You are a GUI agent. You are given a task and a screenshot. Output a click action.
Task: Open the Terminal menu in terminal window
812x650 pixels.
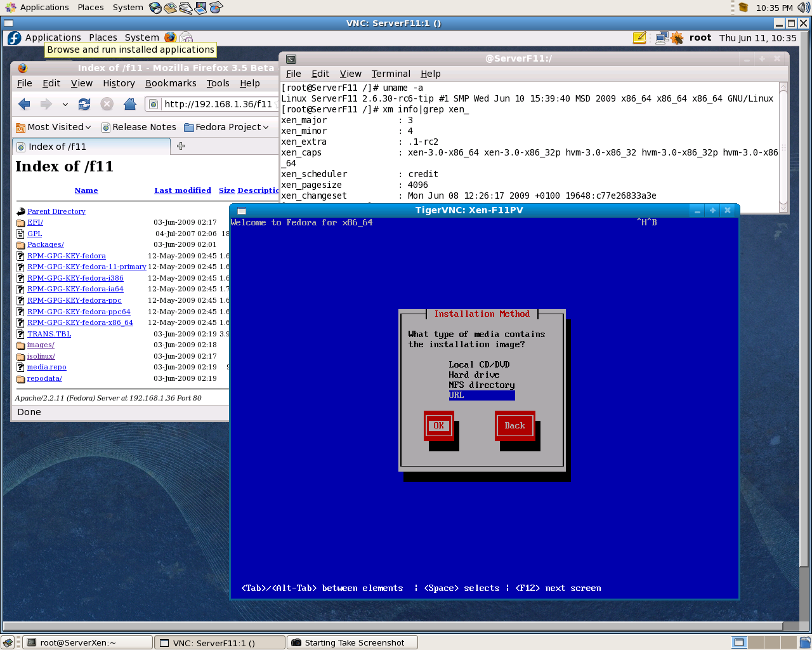click(391, 74)
